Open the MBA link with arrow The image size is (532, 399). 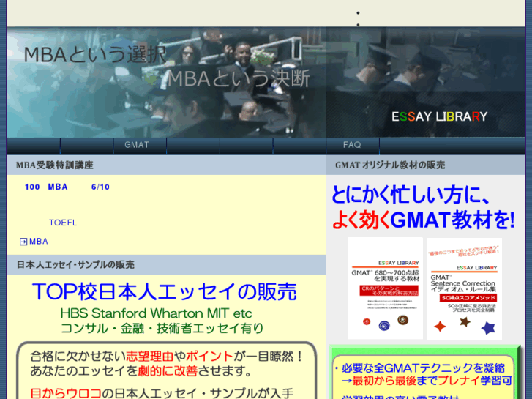pos(39,242)
